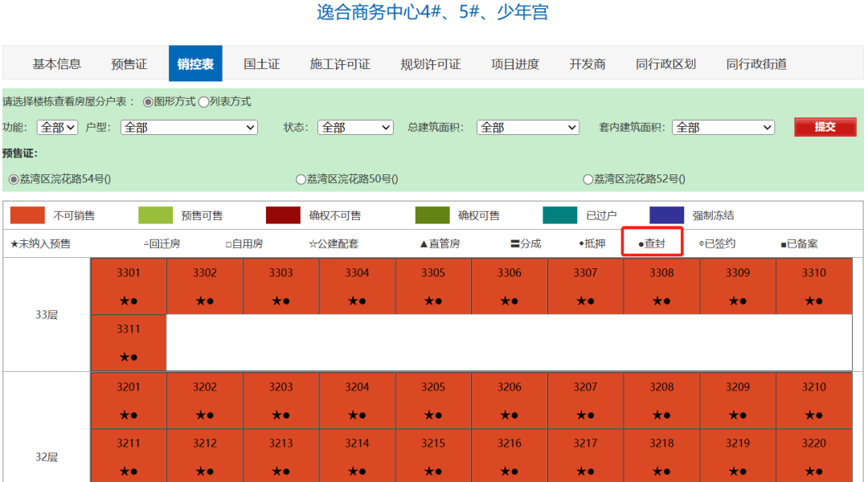Choose 荔湾区浣花路52号 radio option
Image resolution: width=868 pixels, height=482 pixels.
click(588, 179)
